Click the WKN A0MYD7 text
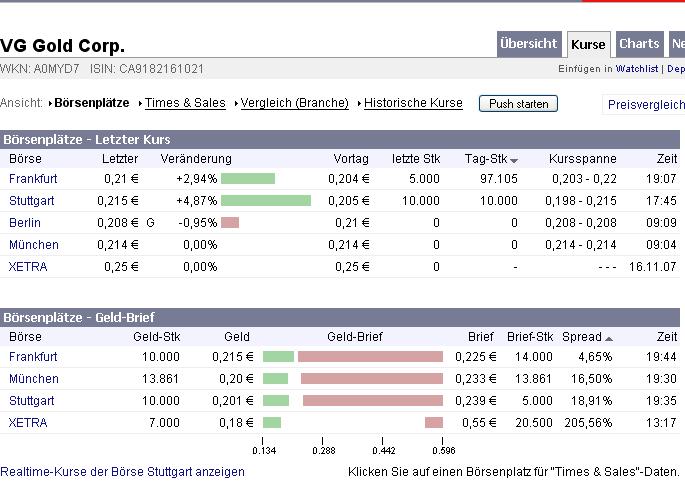This screenshot has width=685, height=486. coord(40,69)
